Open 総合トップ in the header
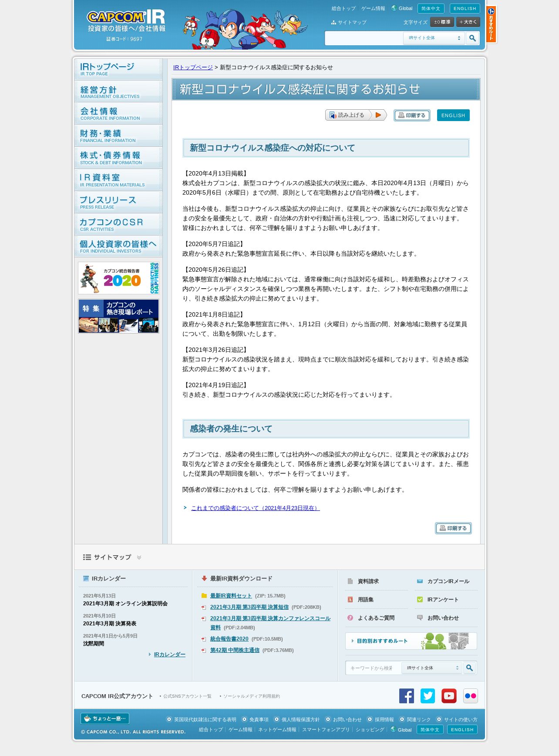Image resolution: width=559 pixels, height=756 pixels. (x=343, y=8)
